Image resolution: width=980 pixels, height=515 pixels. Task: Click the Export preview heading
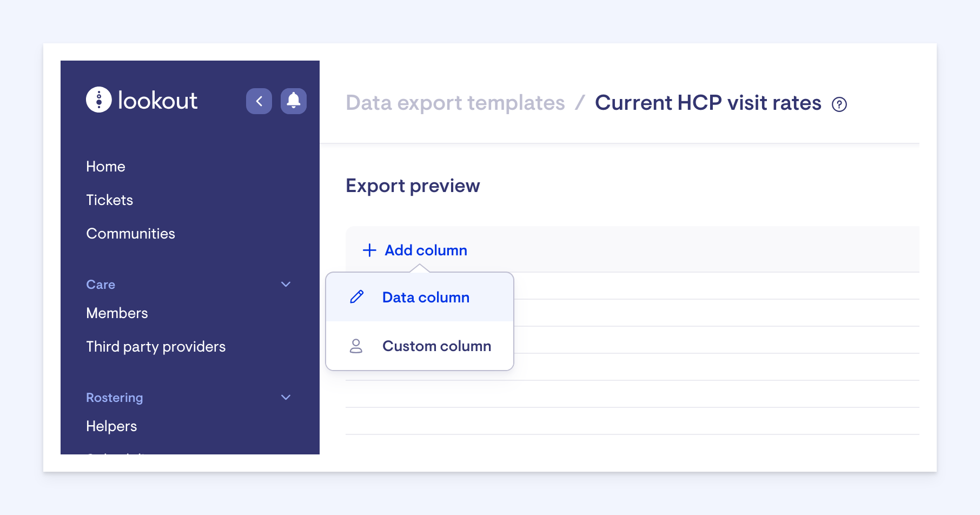click(x=413, y=186)
